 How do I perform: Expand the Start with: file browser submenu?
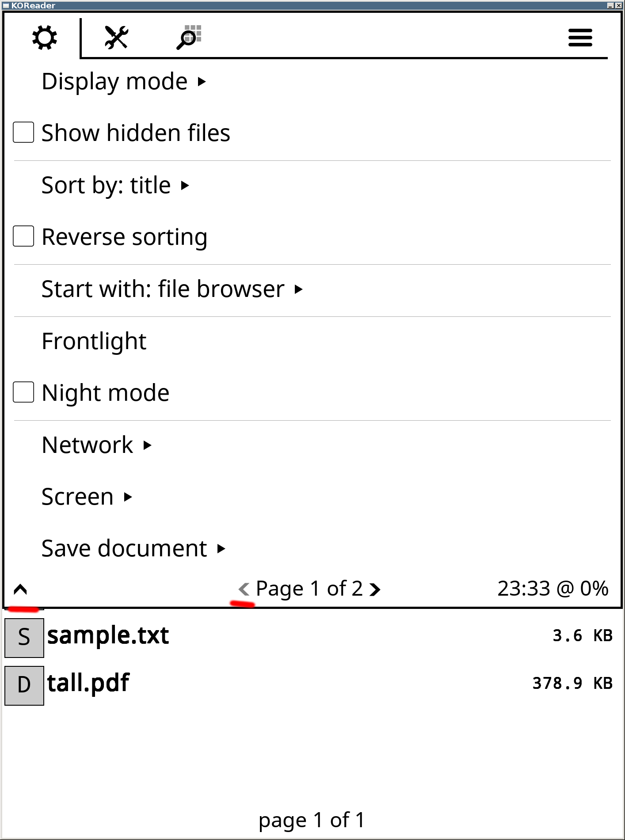(162, 289)
